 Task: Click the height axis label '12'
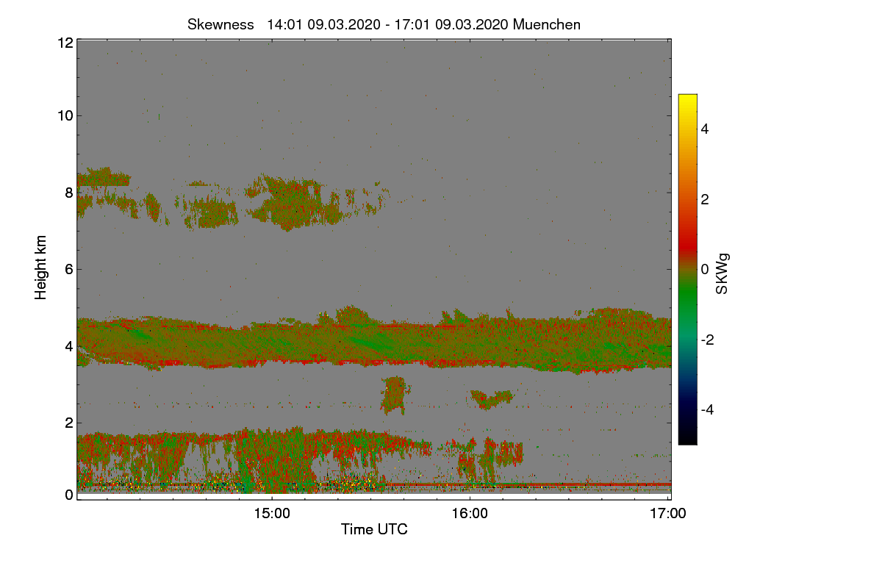coord(65,43)
